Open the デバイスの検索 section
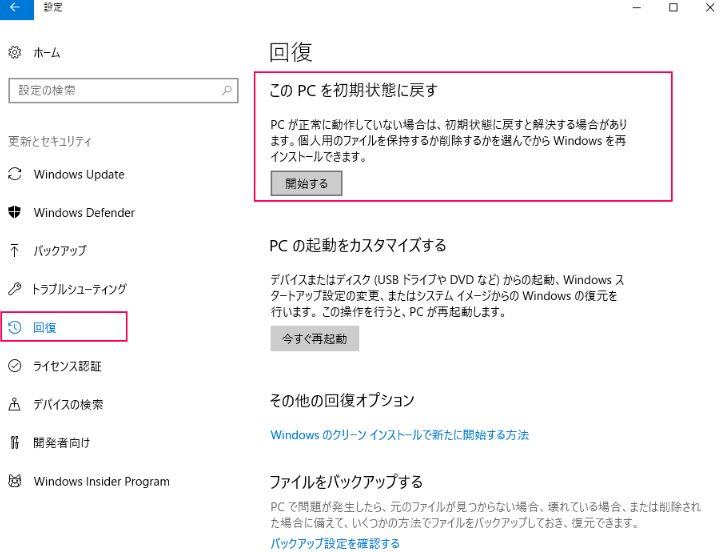 tap(68, 405)
